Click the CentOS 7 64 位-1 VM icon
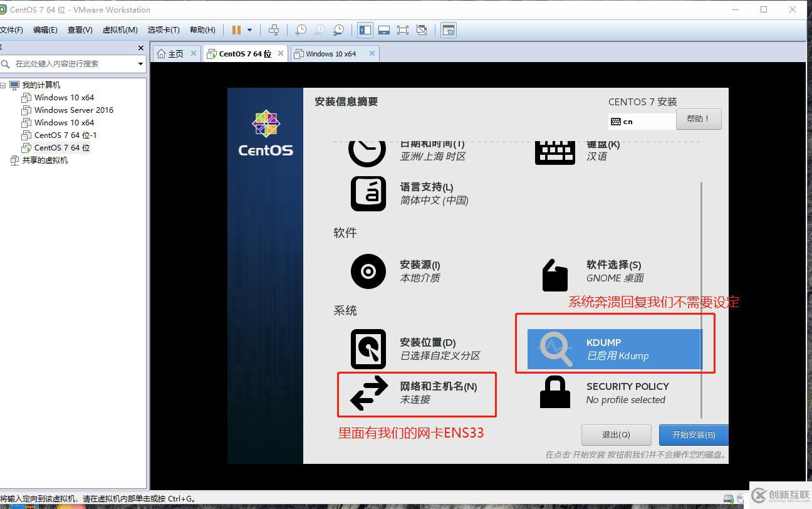This screenshot has width=812, height=509. pyautogui.click(x=26, y=135)
